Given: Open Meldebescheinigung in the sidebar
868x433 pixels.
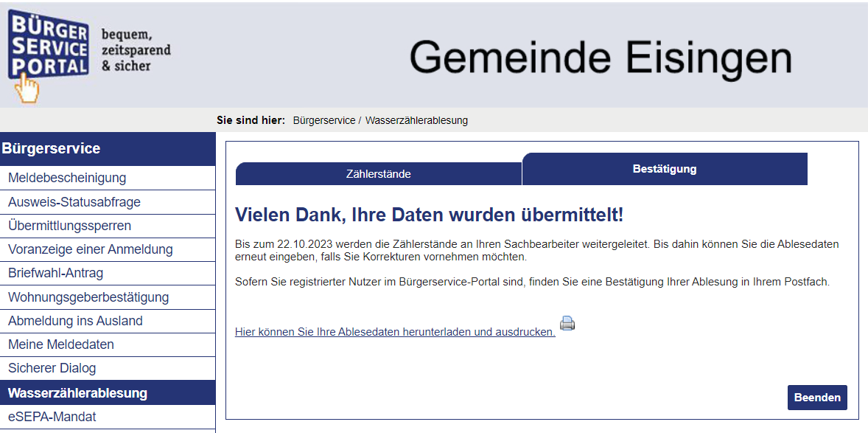Looking at the screenshot, I should 67,178.
